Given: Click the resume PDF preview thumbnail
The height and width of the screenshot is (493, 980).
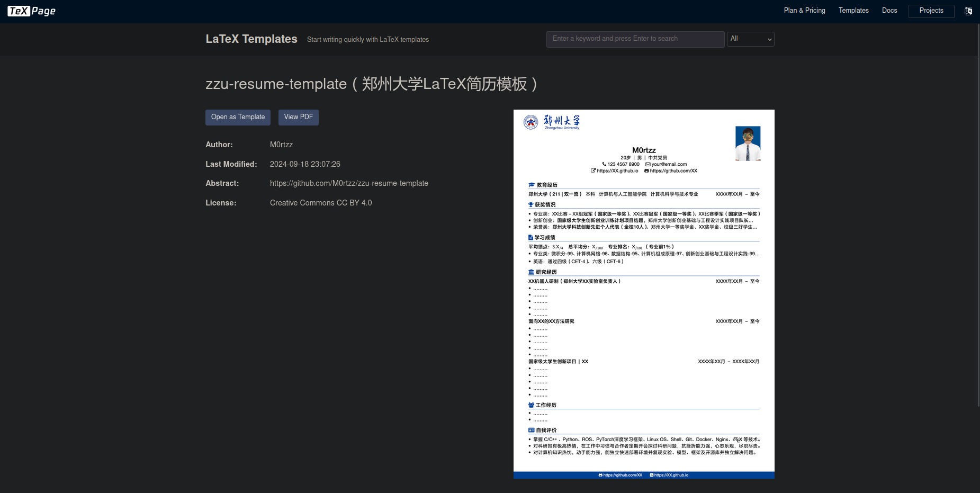Looking at the screenshot, I should click(643, 293).
